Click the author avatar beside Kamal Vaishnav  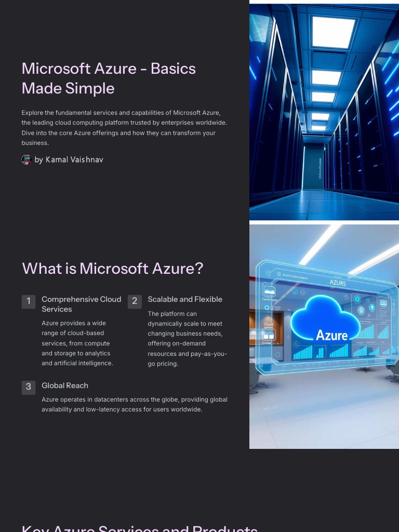(x=26, y=159)
